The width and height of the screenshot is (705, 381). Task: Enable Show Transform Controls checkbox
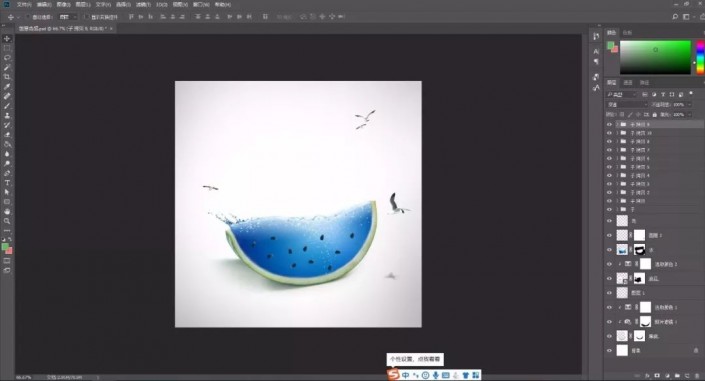click(x=86, y=17)
